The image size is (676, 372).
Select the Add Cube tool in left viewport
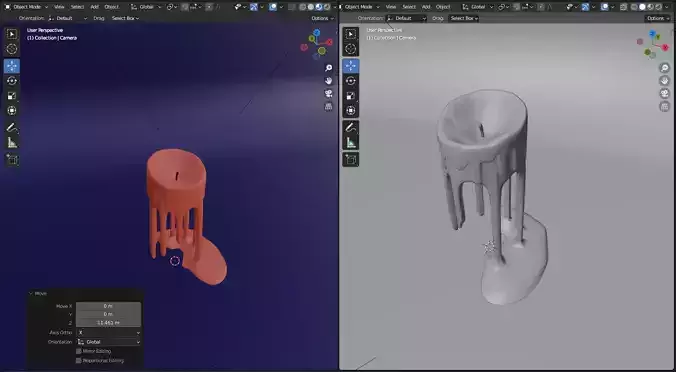(x=12, y=159)
